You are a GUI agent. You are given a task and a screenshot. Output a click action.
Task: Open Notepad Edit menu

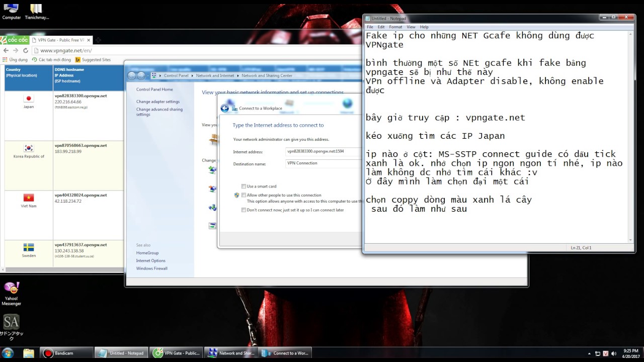381,27
